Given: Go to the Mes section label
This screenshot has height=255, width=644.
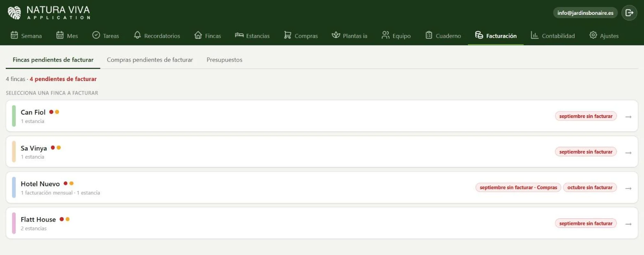Looking at the screenshot, I should coord(72,36).
